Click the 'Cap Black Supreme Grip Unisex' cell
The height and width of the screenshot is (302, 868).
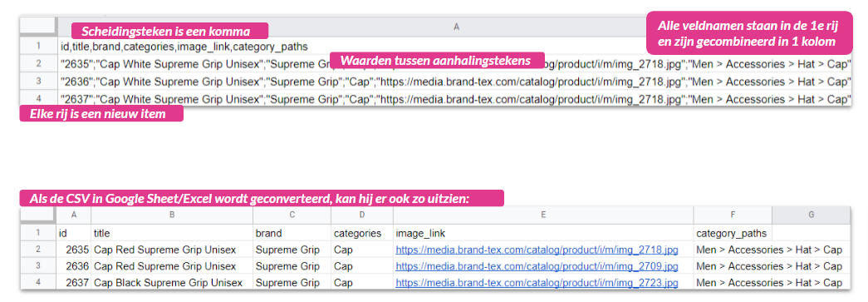(172, 283)
